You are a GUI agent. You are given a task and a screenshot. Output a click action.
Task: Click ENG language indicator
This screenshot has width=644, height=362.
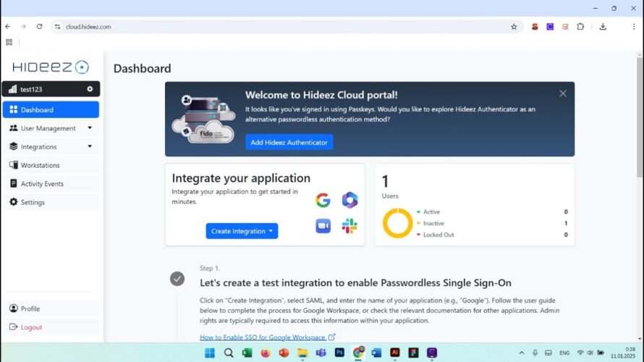(564, 353)
